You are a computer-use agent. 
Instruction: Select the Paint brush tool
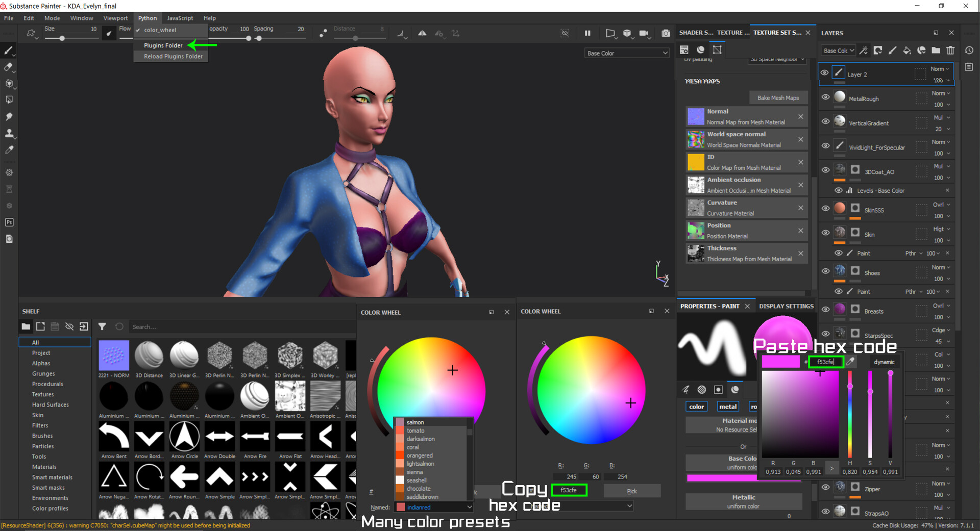(9, 51)
